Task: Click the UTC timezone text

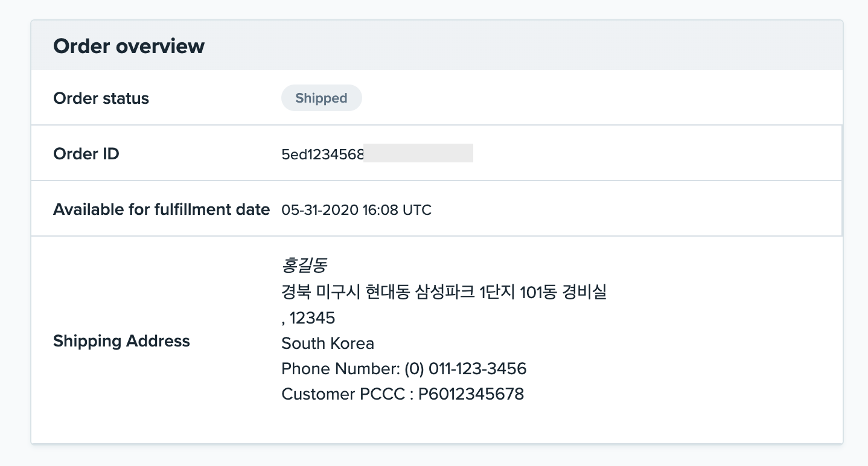Action: pyautogui.click(x=417, y=210)
